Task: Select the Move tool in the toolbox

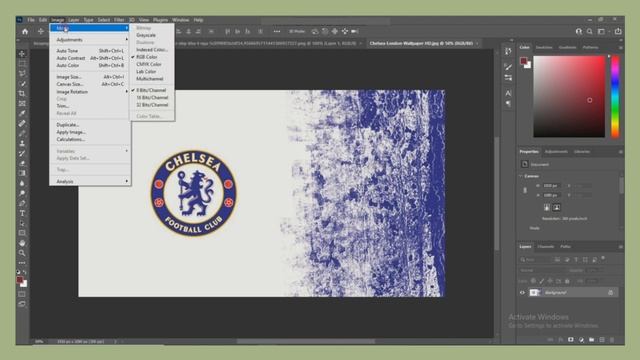Action: point(22,53)
